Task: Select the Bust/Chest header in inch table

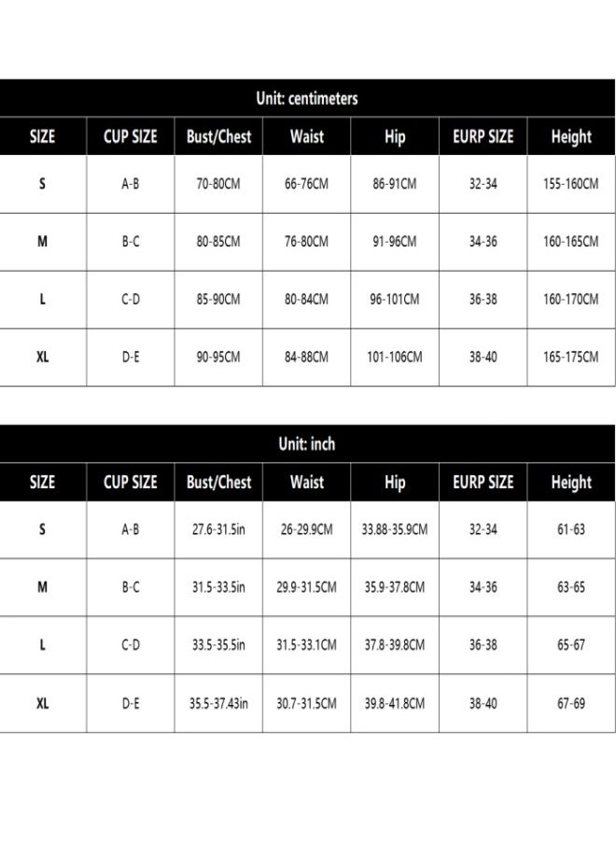Action: [218, 483]
